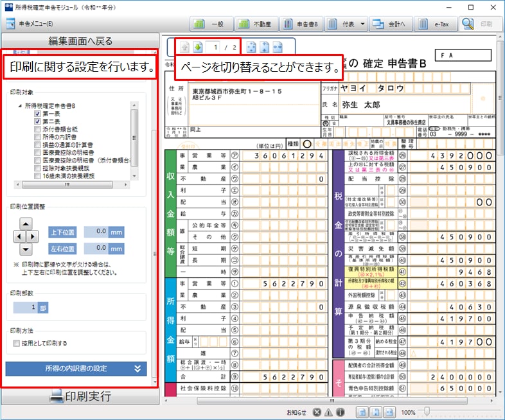Click the up arrow print position button
The image size is (505, 420).
pyautogui.click(x=25, y=224)
